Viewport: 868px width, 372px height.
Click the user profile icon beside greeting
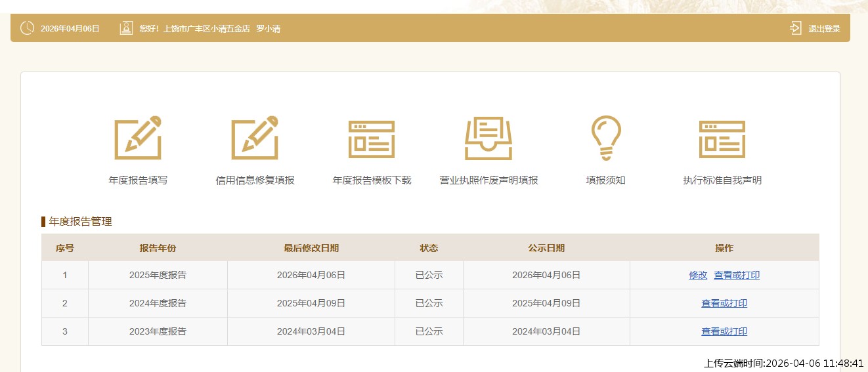(x=126, y=28)
